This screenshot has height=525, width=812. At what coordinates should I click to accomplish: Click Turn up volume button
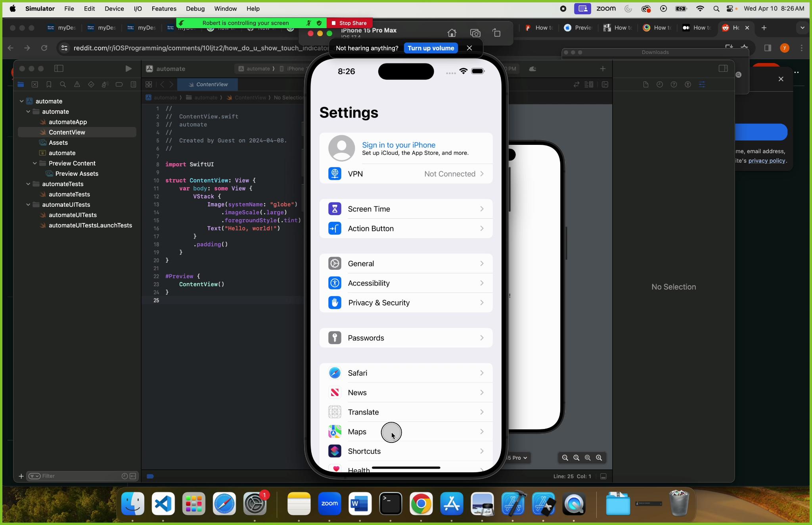click(431, 48)
